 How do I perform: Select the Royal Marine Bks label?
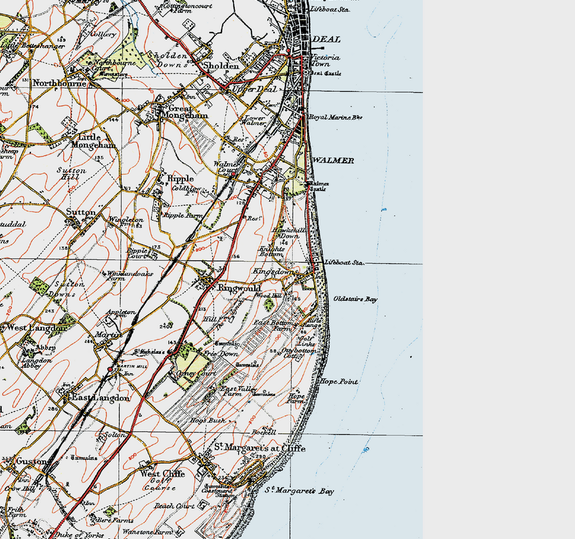[336, 117]
